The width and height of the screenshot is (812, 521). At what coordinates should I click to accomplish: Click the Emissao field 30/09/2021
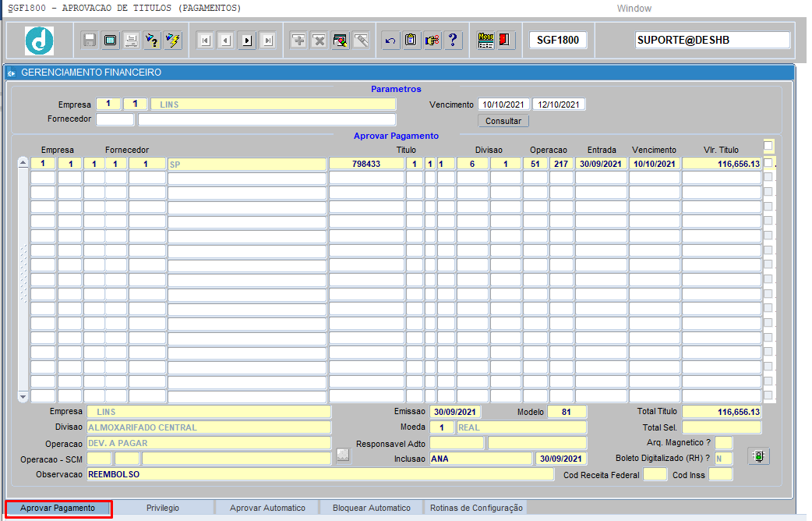(x=454, y=412)
